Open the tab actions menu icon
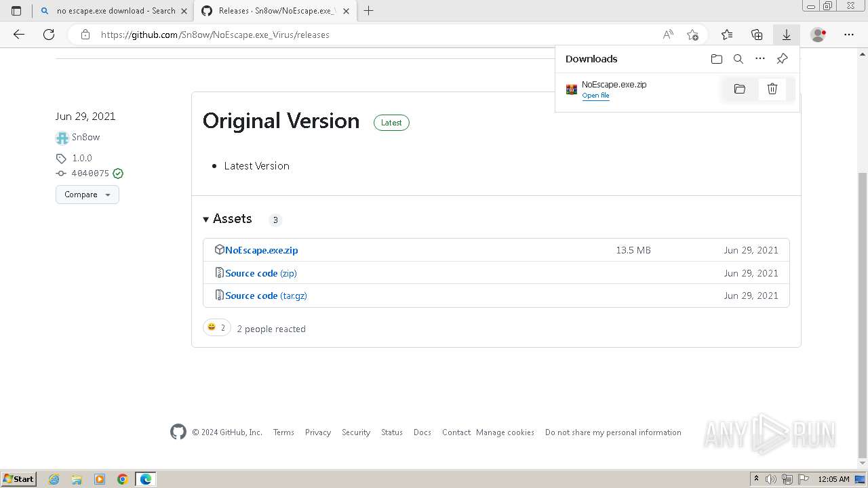The width and height of the screenshot is (868, 488). [16, 11]
